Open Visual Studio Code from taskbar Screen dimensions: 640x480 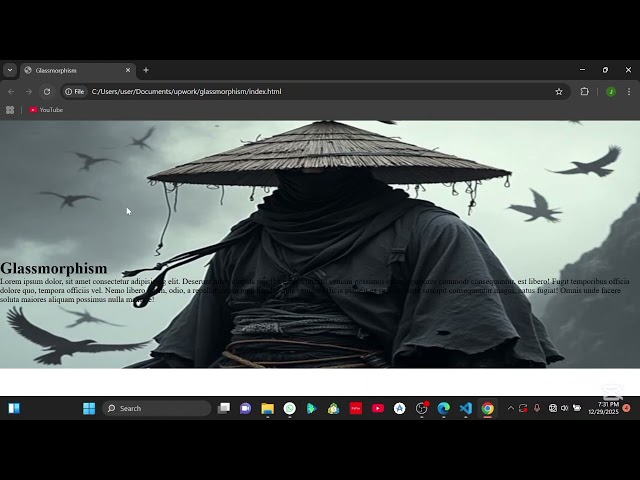click(x=466, y=408)
